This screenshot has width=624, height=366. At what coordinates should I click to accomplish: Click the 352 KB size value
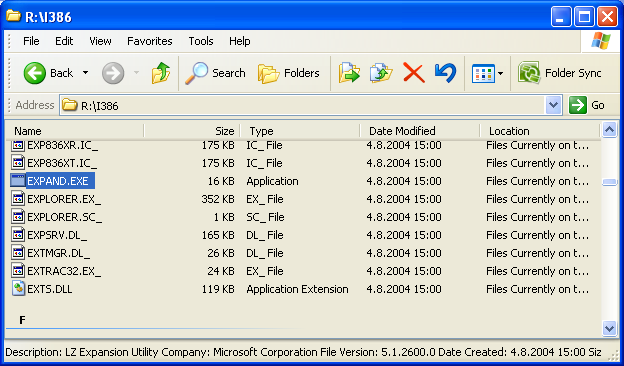218,199
